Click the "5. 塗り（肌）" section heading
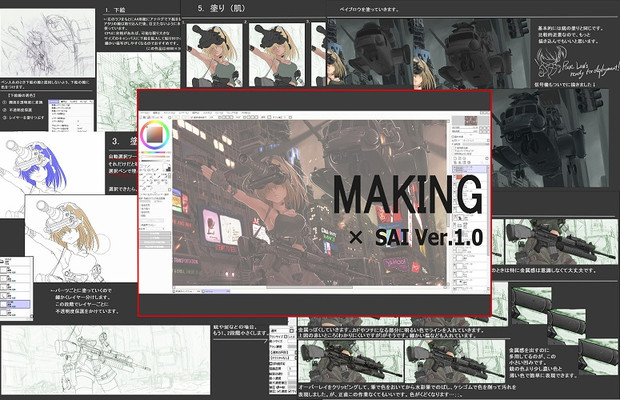 [x=222, y=8]
